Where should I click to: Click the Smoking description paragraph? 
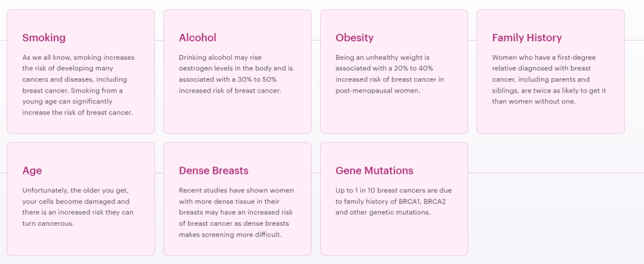(x=79, y=85)
